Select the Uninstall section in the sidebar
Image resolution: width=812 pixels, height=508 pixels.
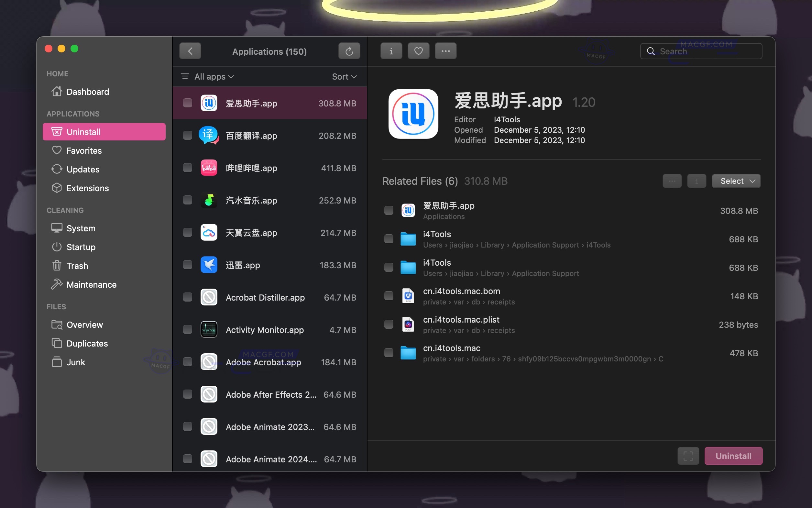tap(83, 132)
